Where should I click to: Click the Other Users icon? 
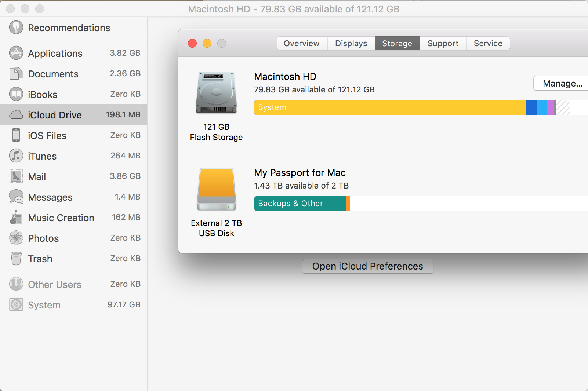[16, 284]
